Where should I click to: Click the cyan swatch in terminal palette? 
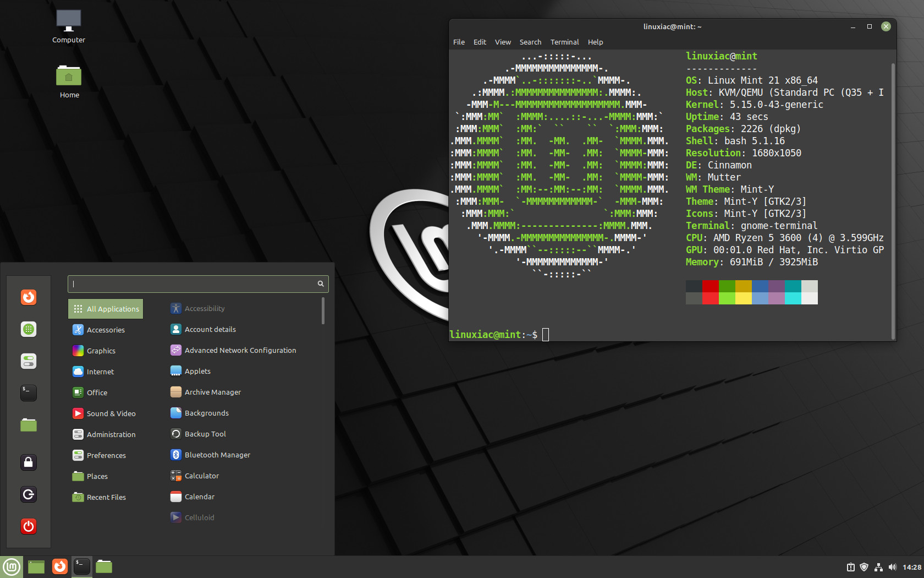point(793,298)
